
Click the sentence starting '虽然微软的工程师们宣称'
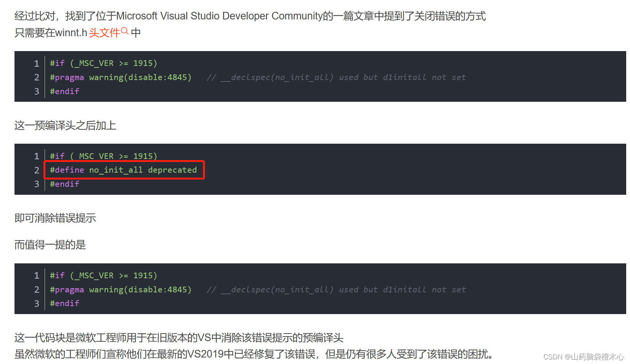pyautogui.click(x=255, y=354)
